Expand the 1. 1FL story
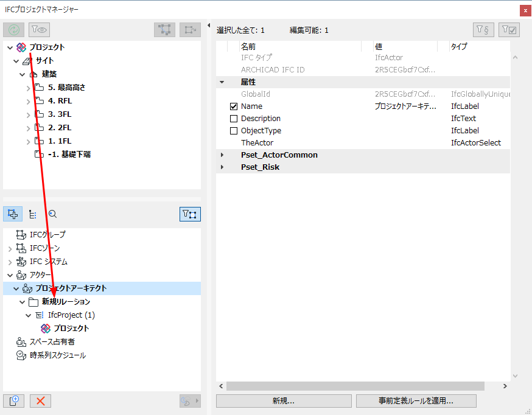The width and height of the screenshot is (532, 415). tap(29, 142)
